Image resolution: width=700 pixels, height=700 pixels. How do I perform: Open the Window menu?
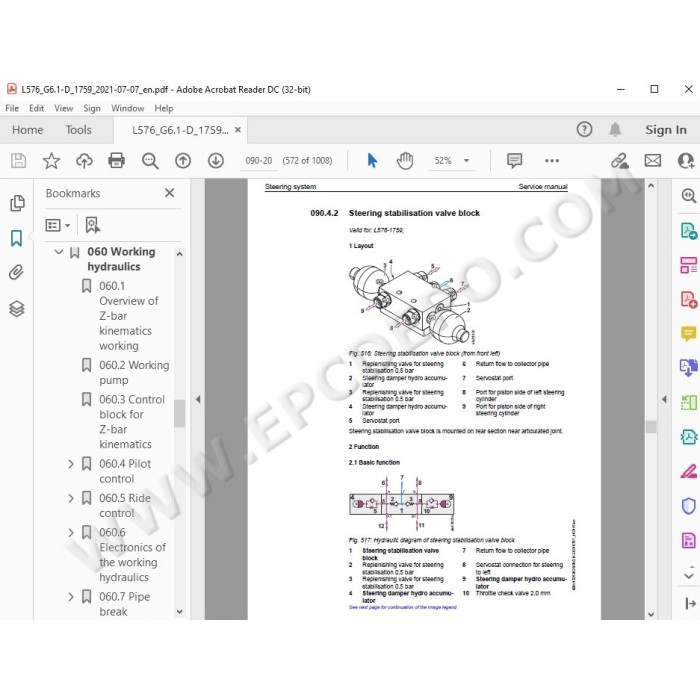tap(128, 108)
